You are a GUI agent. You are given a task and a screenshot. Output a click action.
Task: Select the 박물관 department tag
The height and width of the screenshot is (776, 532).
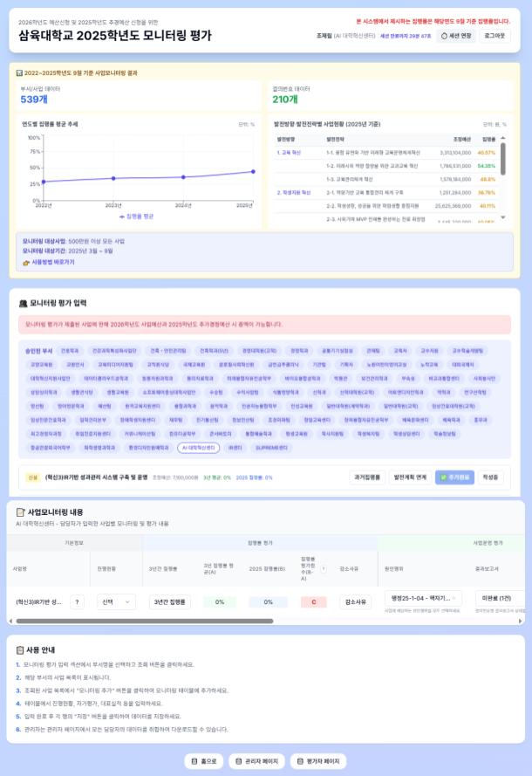click(340, 378)
